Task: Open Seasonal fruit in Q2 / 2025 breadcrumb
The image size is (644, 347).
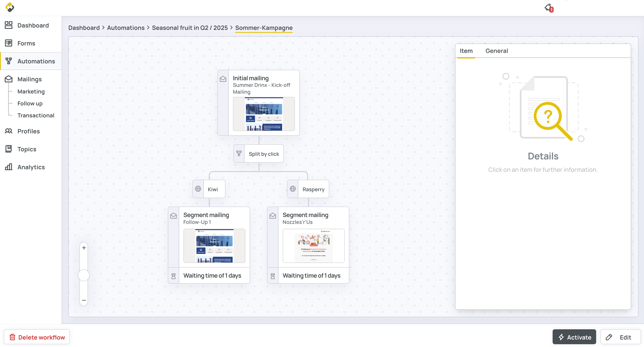Action: coord(190,28)
